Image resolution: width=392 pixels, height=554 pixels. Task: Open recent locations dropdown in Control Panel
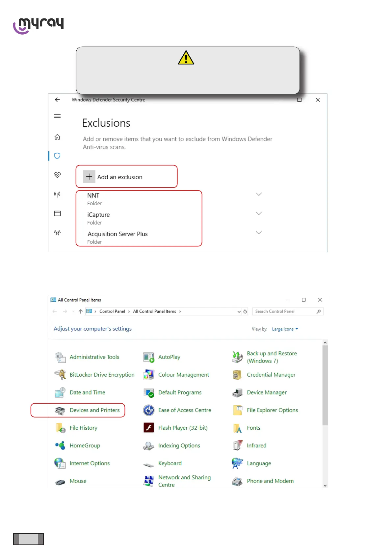click(73, 312)
